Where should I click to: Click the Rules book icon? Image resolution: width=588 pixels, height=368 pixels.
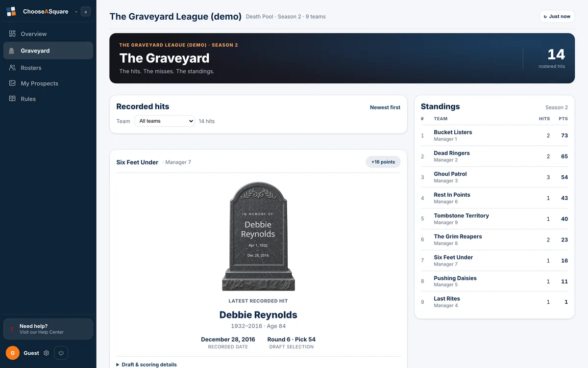click(x=12, y=99)
